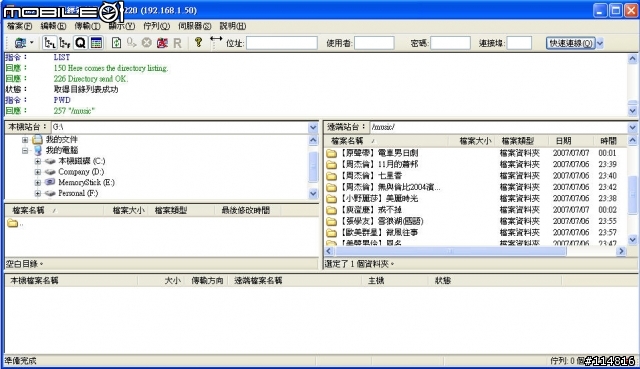This screenshot has height=369, width=640.
Task: Click folder icon of 【周杰倫】11月的蕭邦
Action: 331,165
